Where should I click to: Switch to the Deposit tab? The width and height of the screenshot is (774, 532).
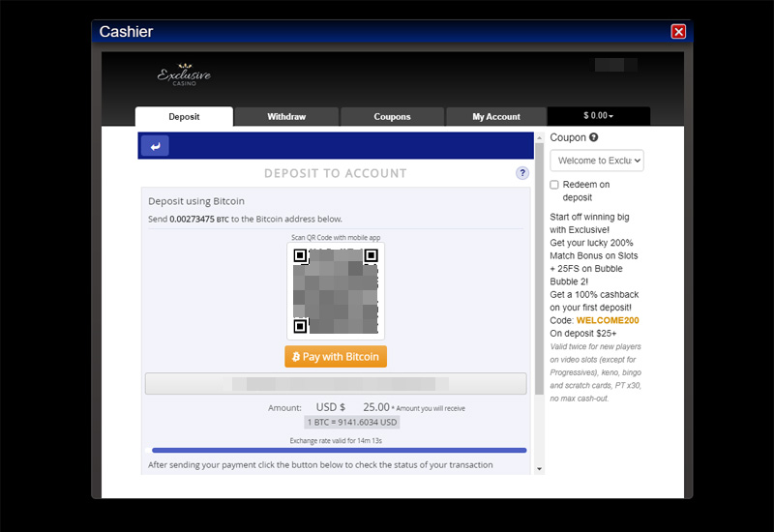[184, 117]
